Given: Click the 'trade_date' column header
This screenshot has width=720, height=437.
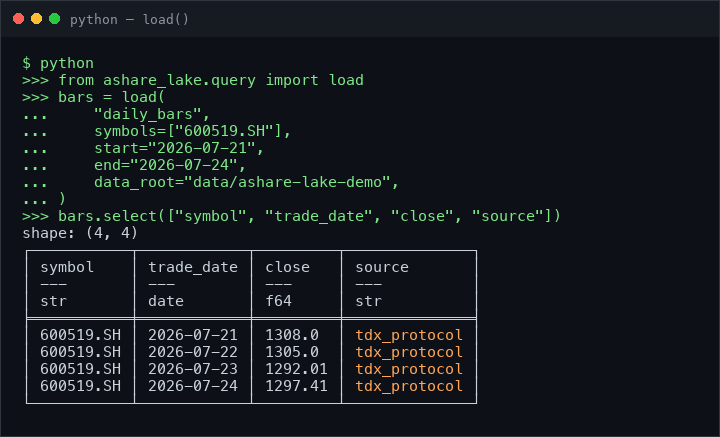Looking at the screenshot, I should point(193,267).
